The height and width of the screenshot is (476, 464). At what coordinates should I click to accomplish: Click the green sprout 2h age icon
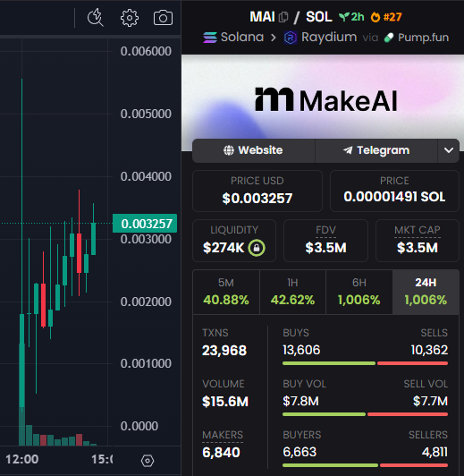[x=343, y=17]
